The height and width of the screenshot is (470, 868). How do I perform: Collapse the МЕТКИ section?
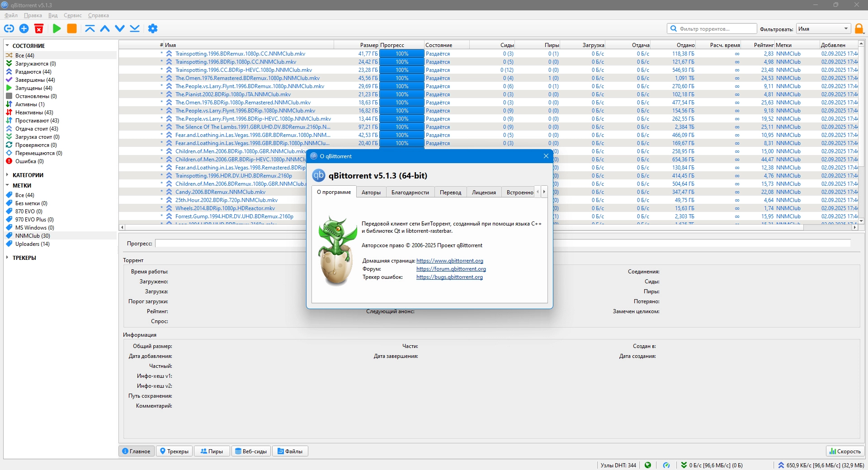point(7,185)
